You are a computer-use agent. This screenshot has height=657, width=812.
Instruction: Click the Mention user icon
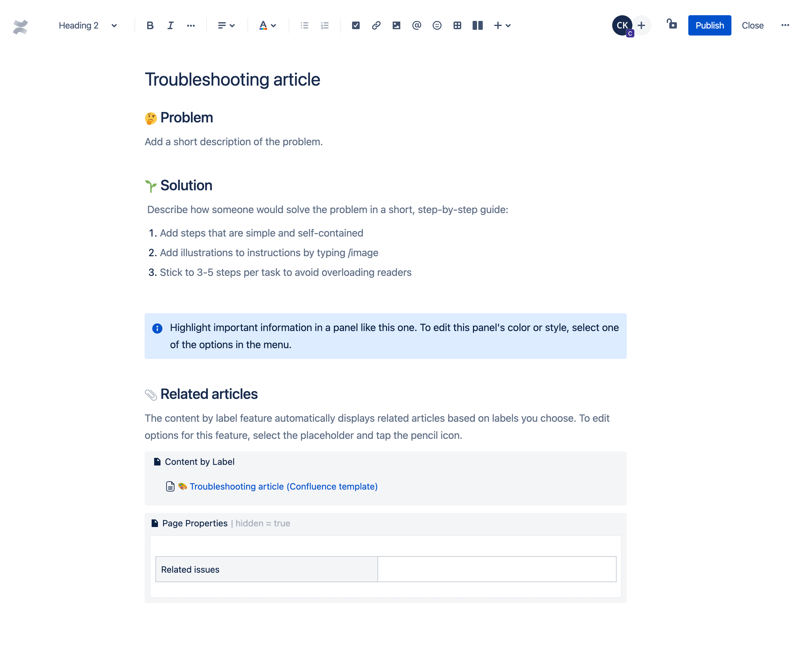pos(416,25)
